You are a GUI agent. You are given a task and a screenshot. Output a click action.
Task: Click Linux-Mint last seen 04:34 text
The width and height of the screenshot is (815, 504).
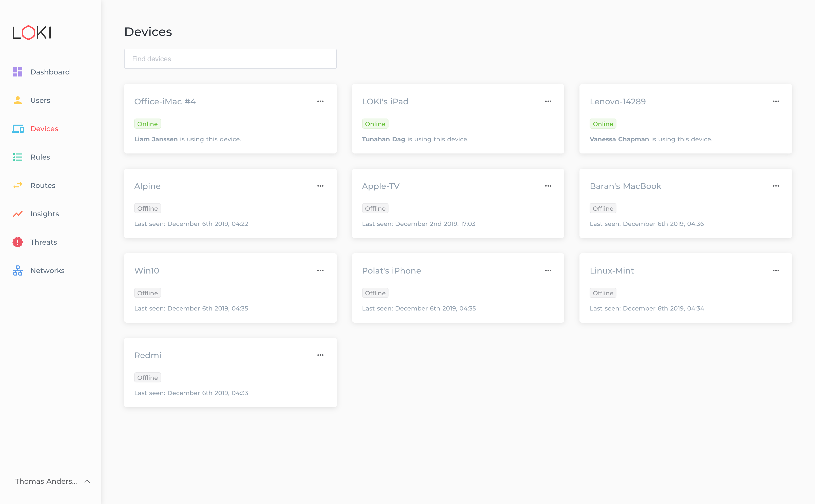point(647,309)
